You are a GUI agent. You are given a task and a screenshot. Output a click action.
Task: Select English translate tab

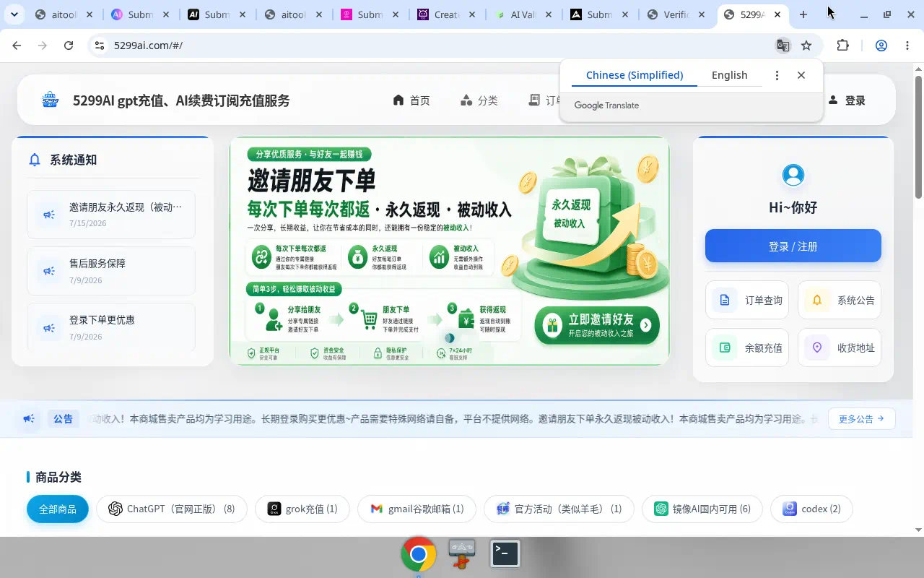730,75
